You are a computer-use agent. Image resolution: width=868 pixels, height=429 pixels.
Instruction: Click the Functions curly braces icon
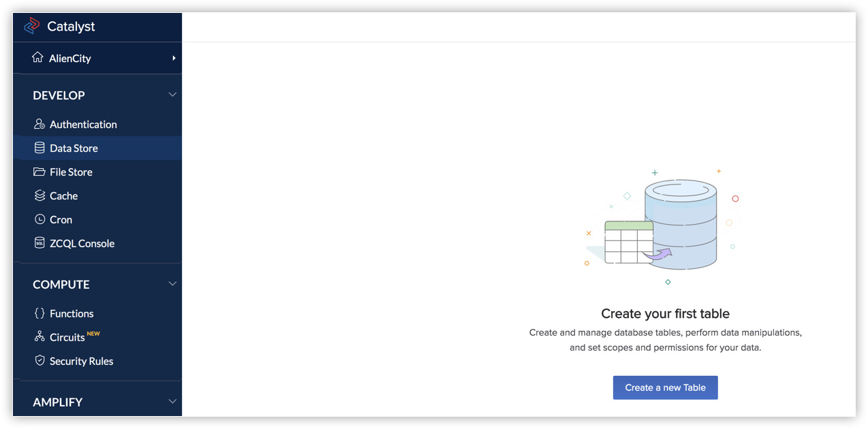point(40,314)
